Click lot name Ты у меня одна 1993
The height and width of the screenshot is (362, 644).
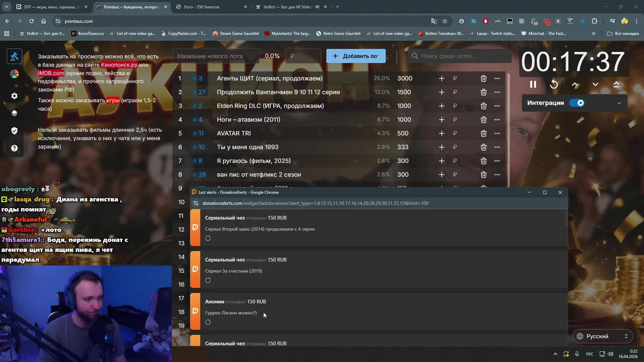248,147
